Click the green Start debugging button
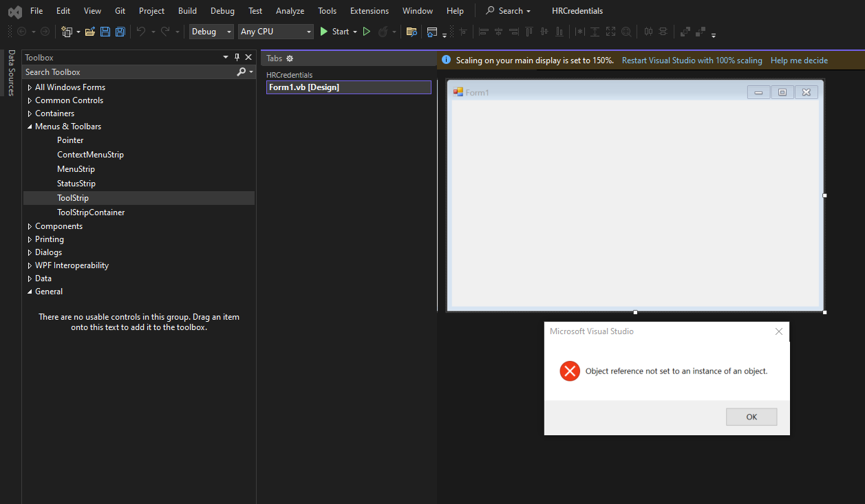Image resolution: width=865 pixels, height=504 pixels. [334, 32]
